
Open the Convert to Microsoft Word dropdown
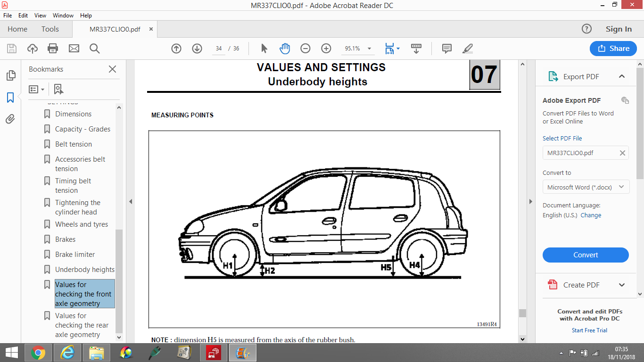pyautogui.click(x=586, y=187)
